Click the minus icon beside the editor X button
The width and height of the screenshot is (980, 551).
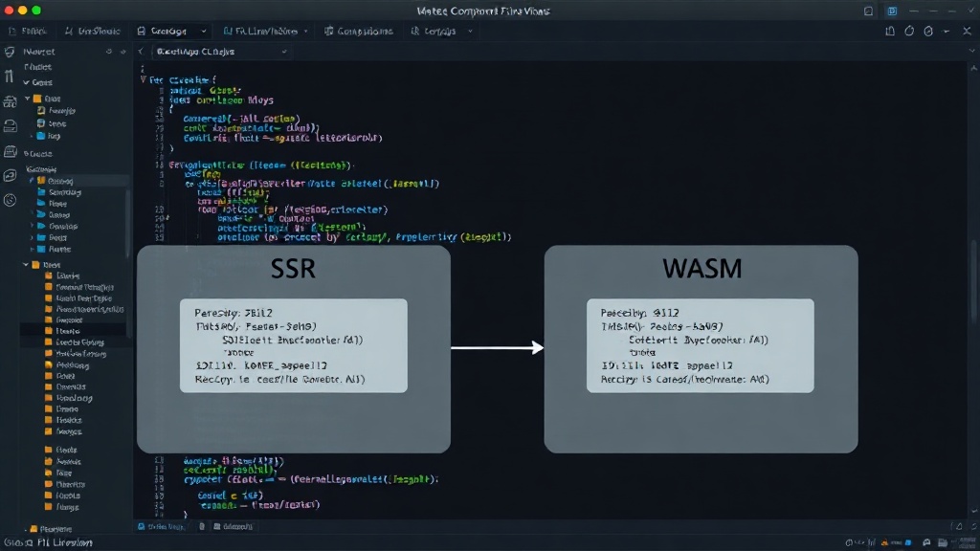pyautogui.click(x=947, y=31)
